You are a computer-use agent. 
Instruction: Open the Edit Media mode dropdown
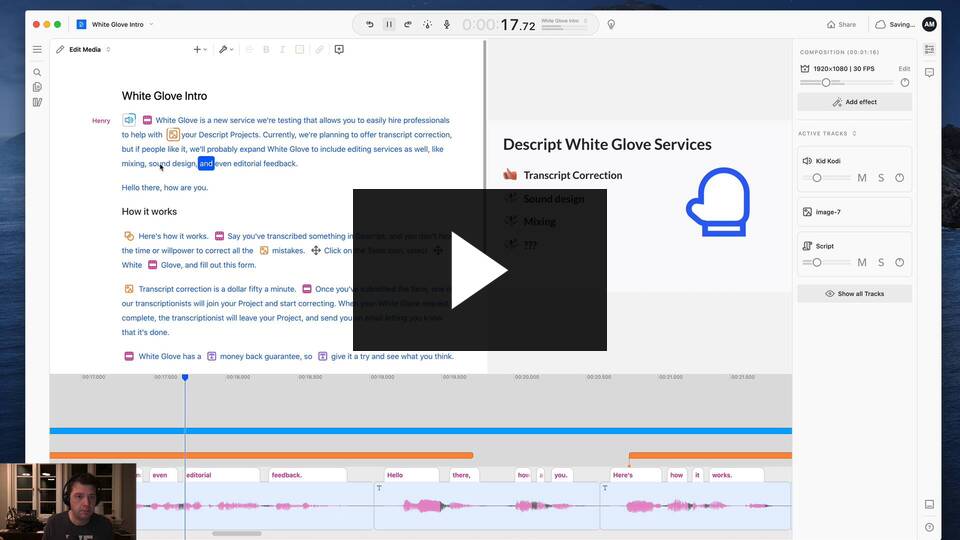[x=83, y=50]
